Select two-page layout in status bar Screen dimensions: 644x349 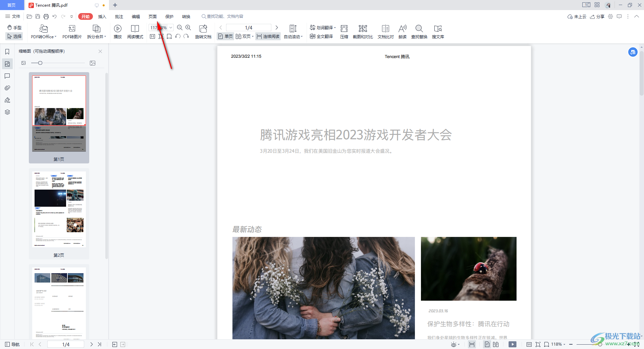[x=496, y=344]
